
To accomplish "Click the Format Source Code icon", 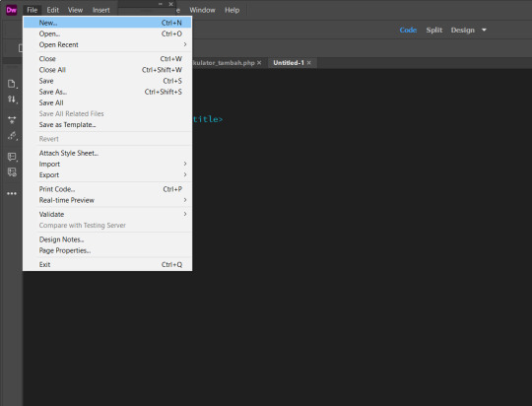I will [12, 136].
